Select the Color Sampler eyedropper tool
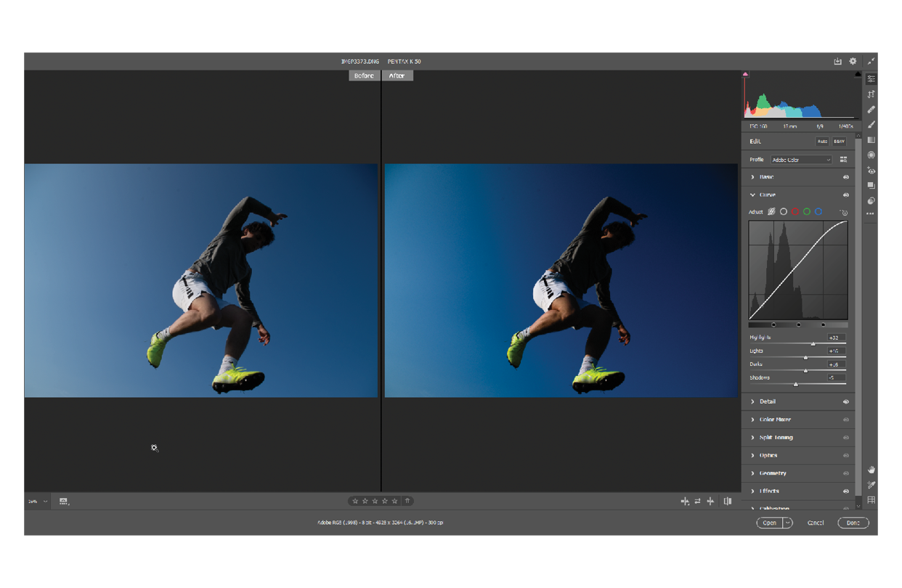This screenshot has height=588, width=902. [871, 485]
